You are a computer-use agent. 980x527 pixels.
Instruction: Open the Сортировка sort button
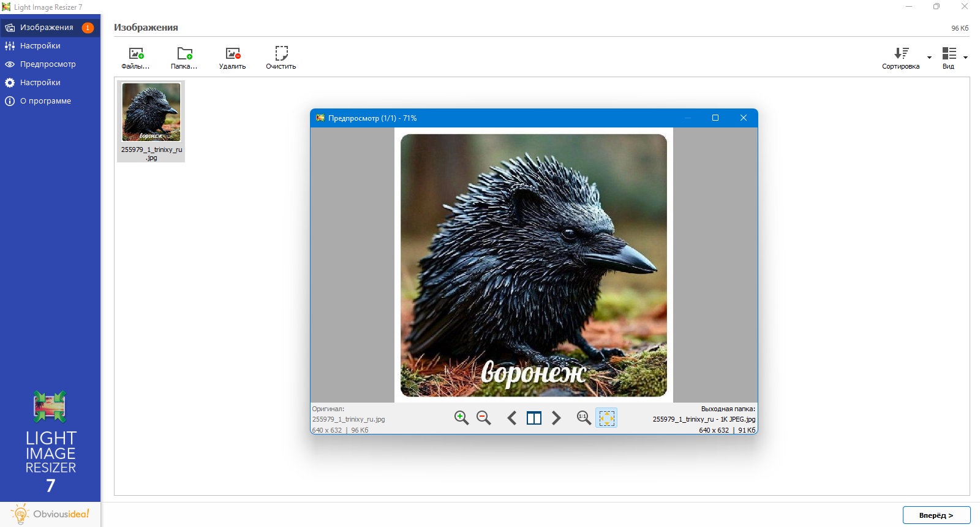(x=901, y=58)
